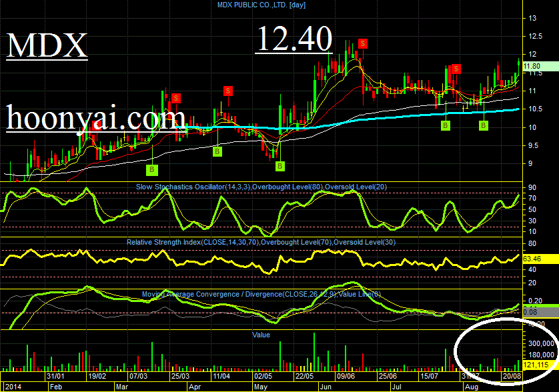Viewport: 559px width, 392px height.
Task: Click the green B buy marker in mid-March
Action: (x=152, y=169)
